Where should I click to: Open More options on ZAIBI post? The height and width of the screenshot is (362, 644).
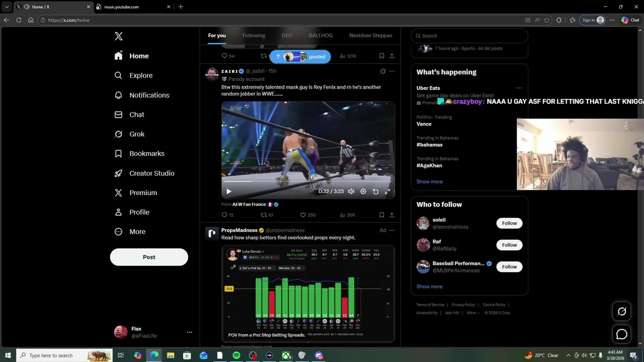(392, 71)
